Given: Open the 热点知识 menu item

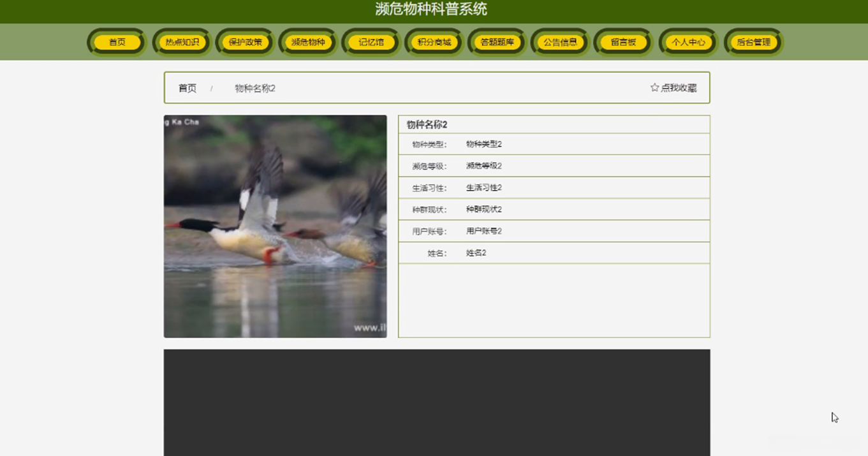Looking at the screenshot, I should click(182, 42).
